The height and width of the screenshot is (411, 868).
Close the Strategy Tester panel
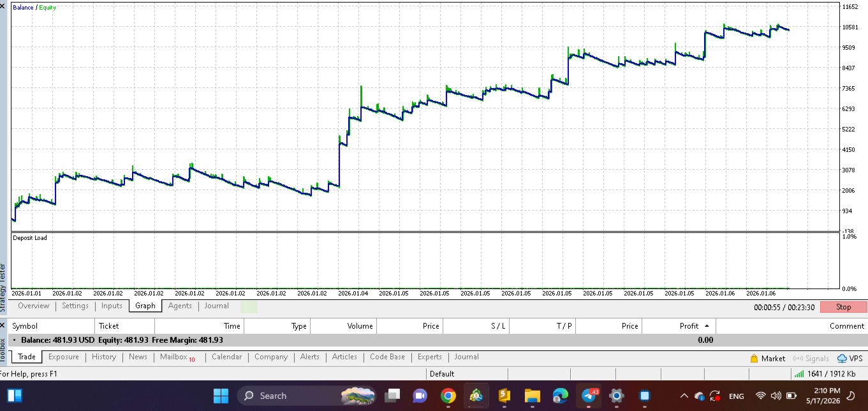tap(3, 6)
